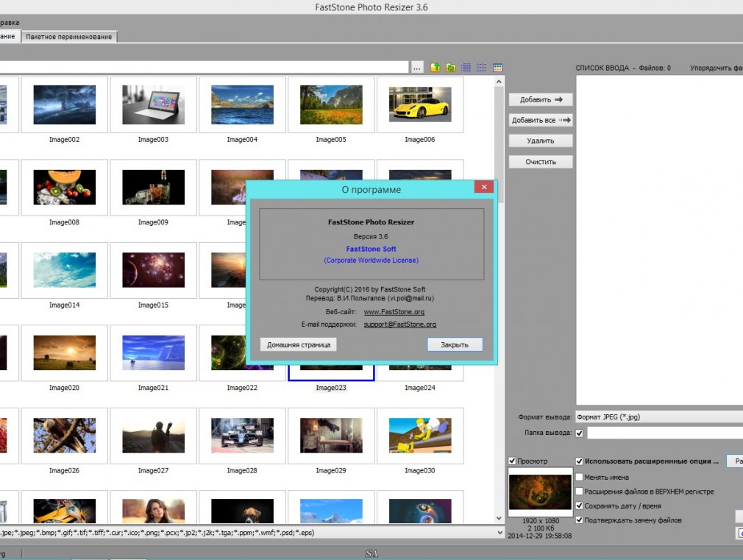Click the Добавить все button
743x560 pixels.
click(x=541, y=120)
